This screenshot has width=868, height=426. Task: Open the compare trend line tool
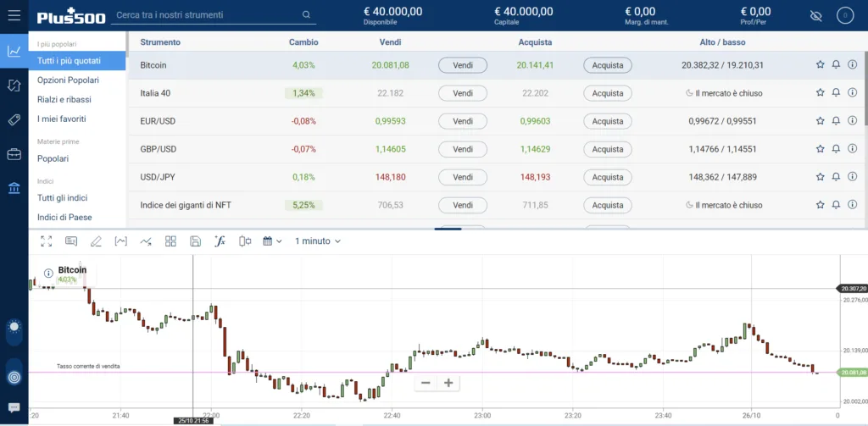[x=146, y=241]
